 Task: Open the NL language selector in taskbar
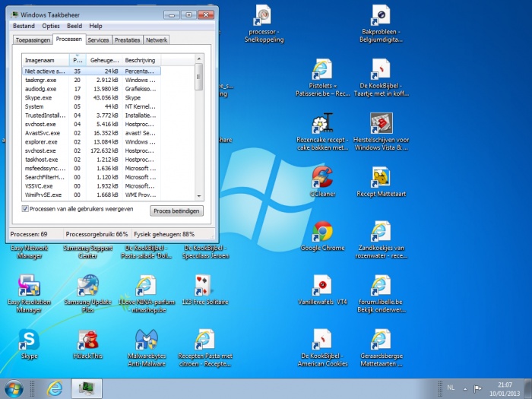[x=451, y=388]
